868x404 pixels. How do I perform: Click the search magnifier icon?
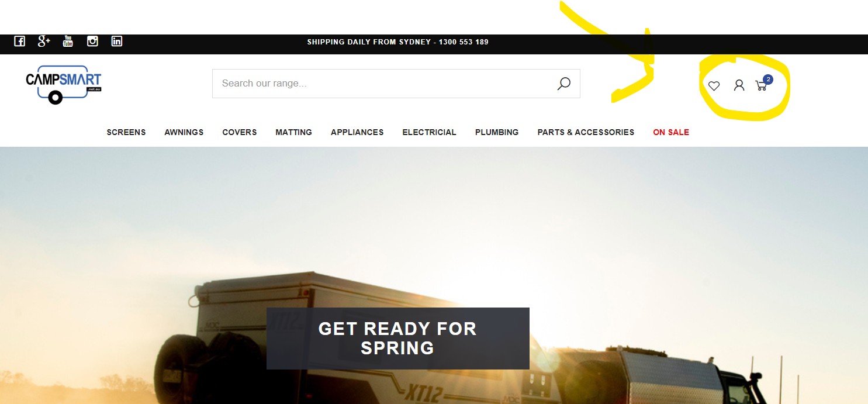point(563,84)
